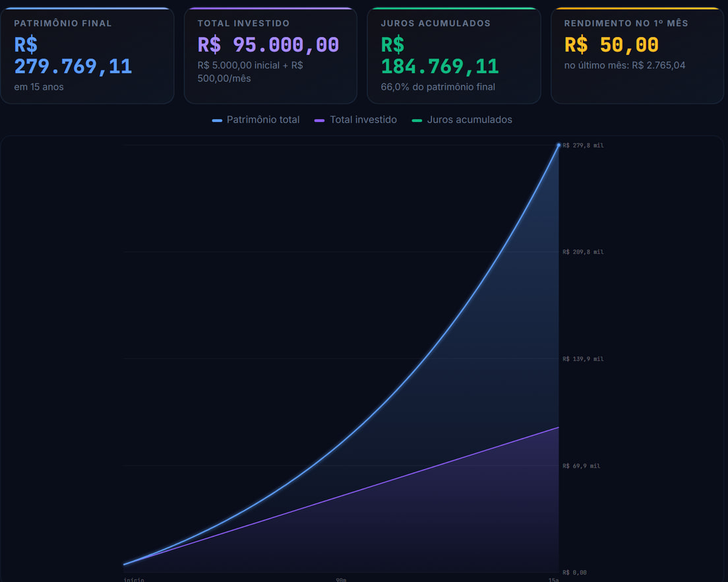Select the Total Investido card heading
Viewport: 728px width, 582px height.
point(243,23)
